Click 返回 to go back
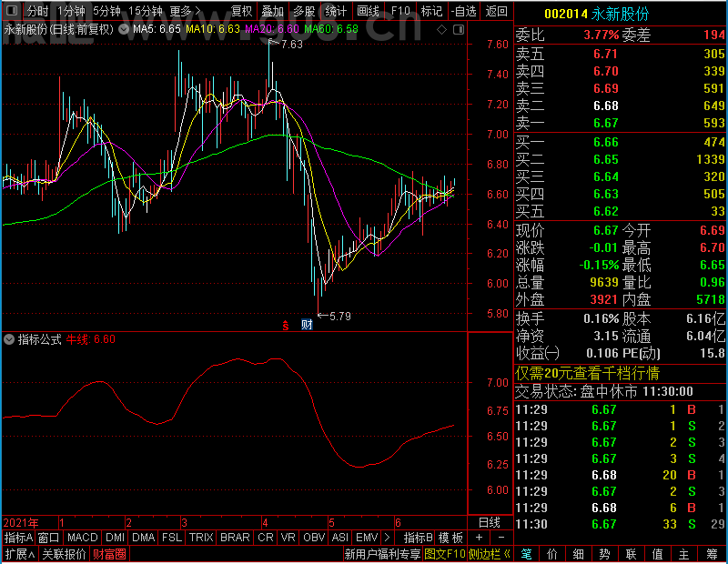The height and width of the screenshot is (564, 728). (496, 11)
